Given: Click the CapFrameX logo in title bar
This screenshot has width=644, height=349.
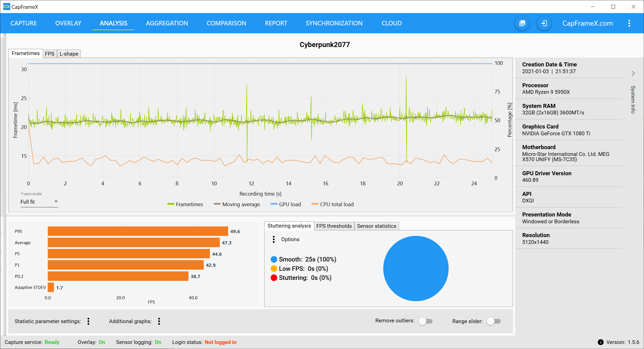Looking at the screenshot, I should (x=7, y=7).
